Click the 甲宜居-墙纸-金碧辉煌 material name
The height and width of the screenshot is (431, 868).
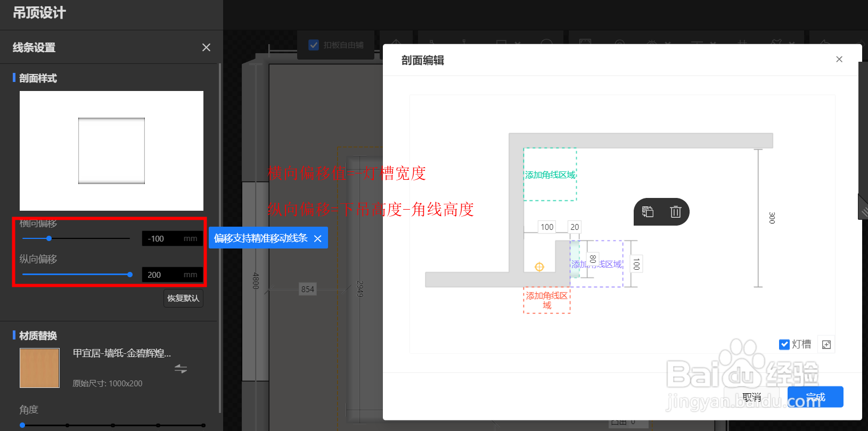click(x=122, y=353)
